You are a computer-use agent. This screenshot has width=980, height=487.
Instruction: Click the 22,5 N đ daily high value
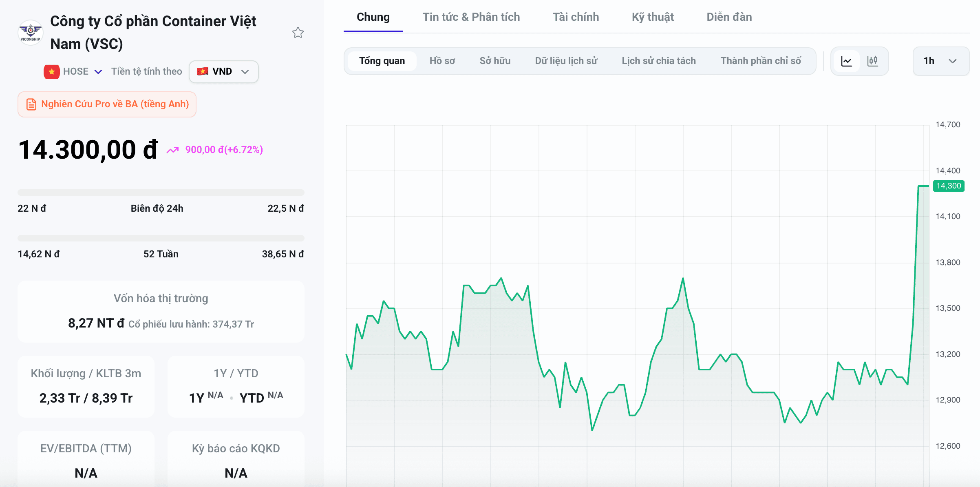286,208
